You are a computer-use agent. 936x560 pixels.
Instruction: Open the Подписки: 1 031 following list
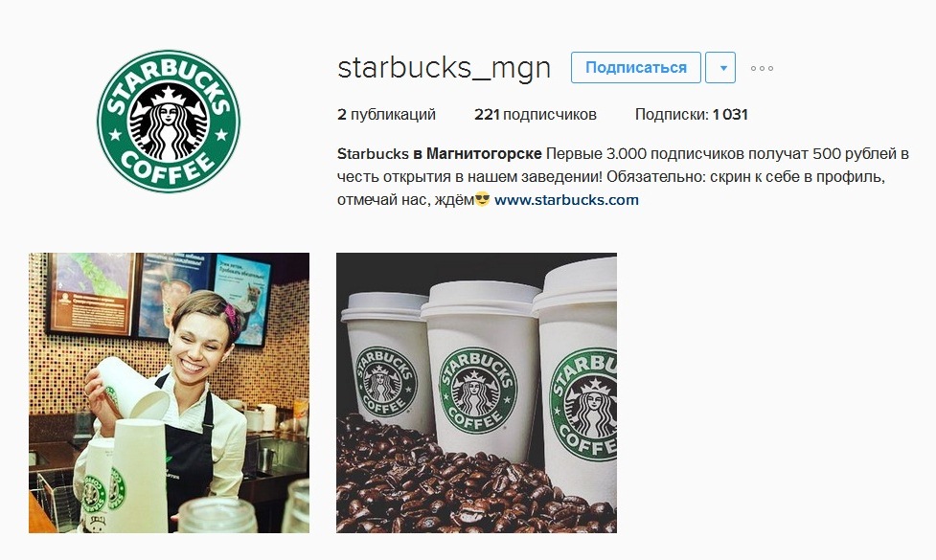[x=692, y=115]
